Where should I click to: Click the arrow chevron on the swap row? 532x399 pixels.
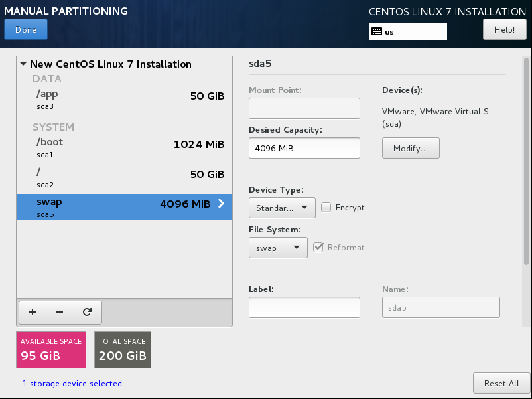(221, 204)
